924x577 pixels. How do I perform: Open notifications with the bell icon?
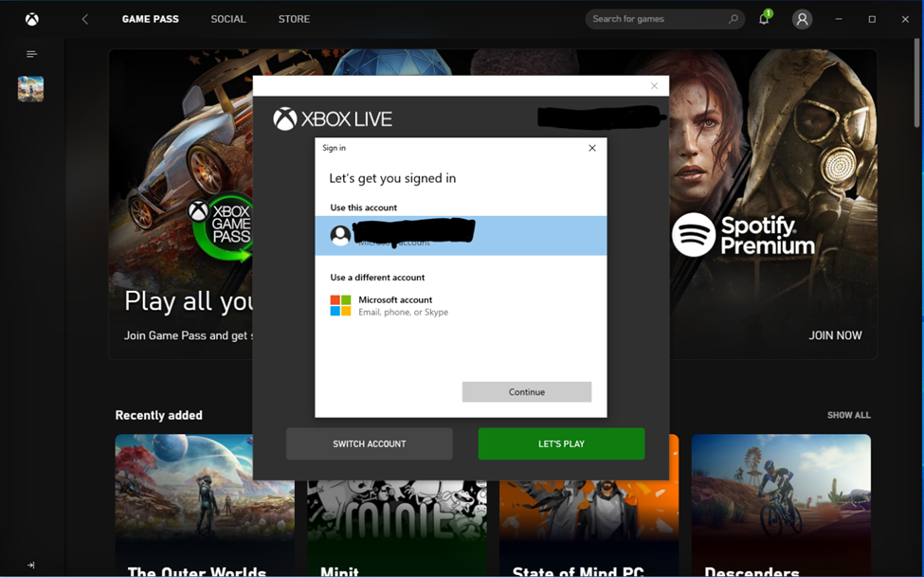[x=765, y=19]
